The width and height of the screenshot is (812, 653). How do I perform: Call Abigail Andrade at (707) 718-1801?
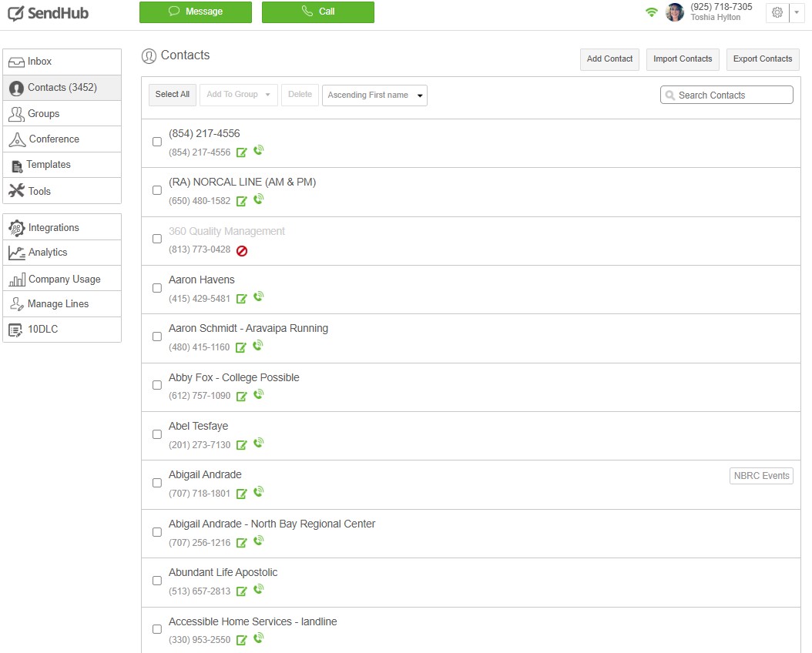click(x=258, y=491)
